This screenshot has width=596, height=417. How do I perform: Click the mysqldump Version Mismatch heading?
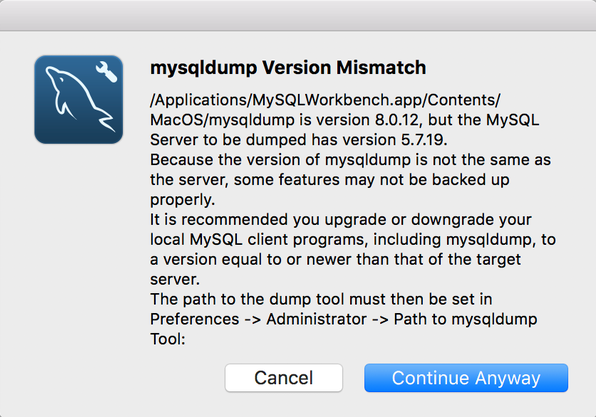pyautogui.click(x=288, y=68)
